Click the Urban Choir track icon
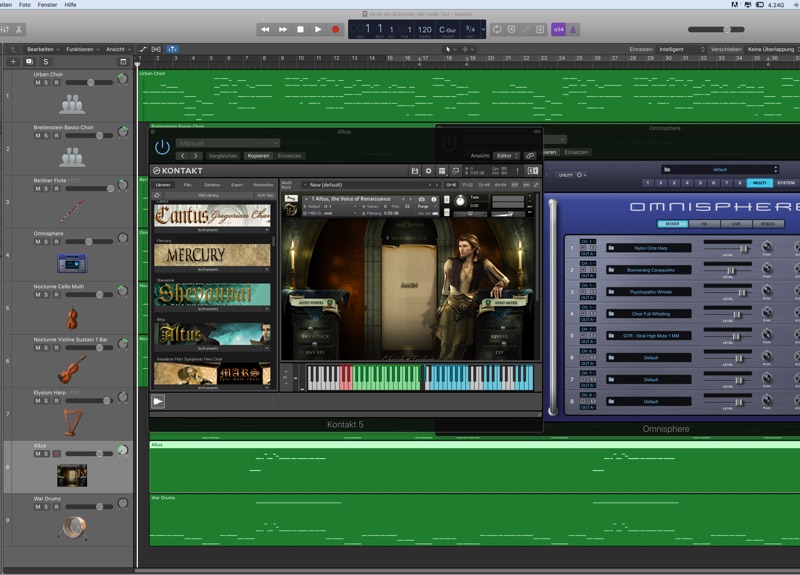The width and height of the screenshot is (800, 575). click(72, 104)
